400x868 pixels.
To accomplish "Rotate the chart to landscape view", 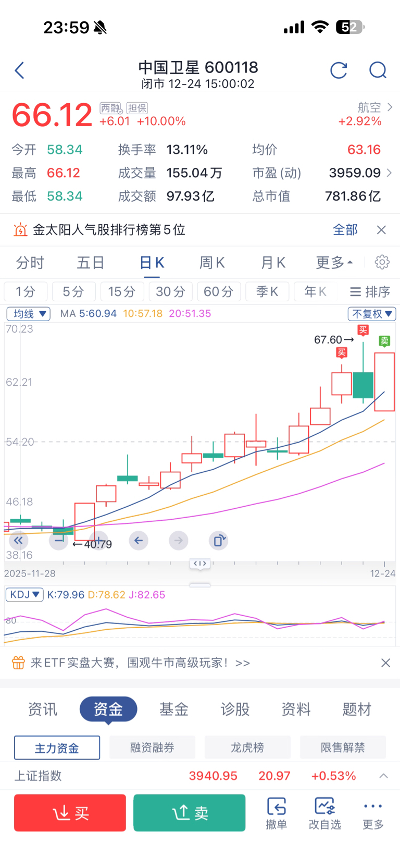I will pos(219,541).
